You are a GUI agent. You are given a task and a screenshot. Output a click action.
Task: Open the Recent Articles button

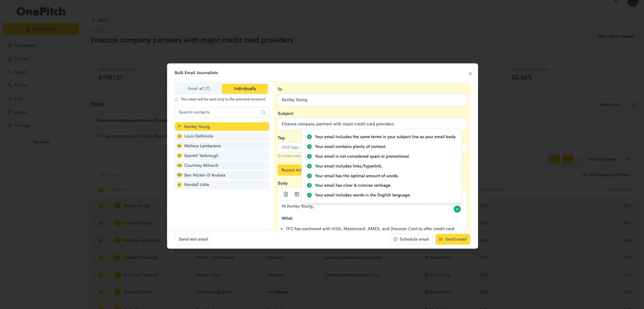[290, 170]
